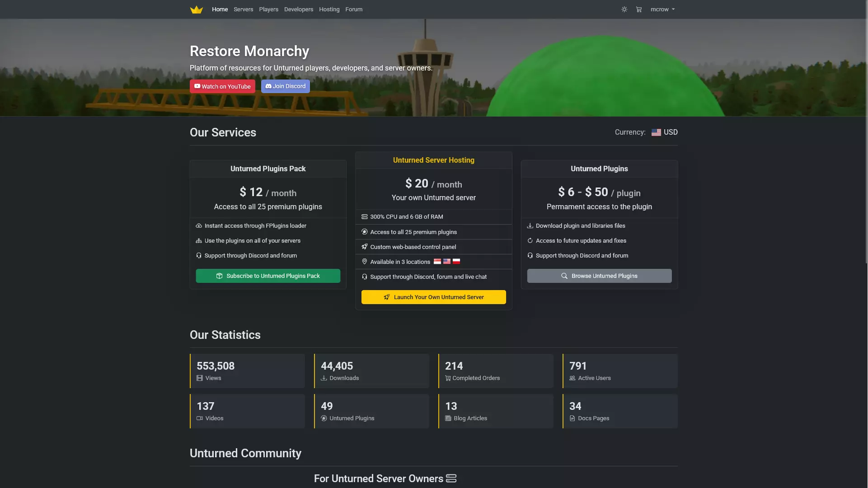Open Players nav item
This screenshot has height=488, width=868.
tap(268, 9)
